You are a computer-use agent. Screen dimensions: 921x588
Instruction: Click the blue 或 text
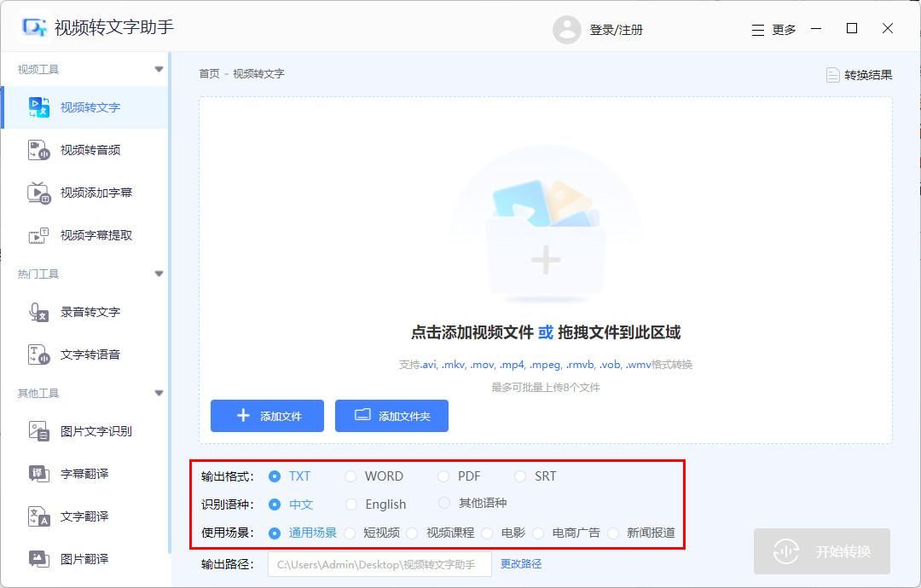pyautogui.click(x=546, y=332)
